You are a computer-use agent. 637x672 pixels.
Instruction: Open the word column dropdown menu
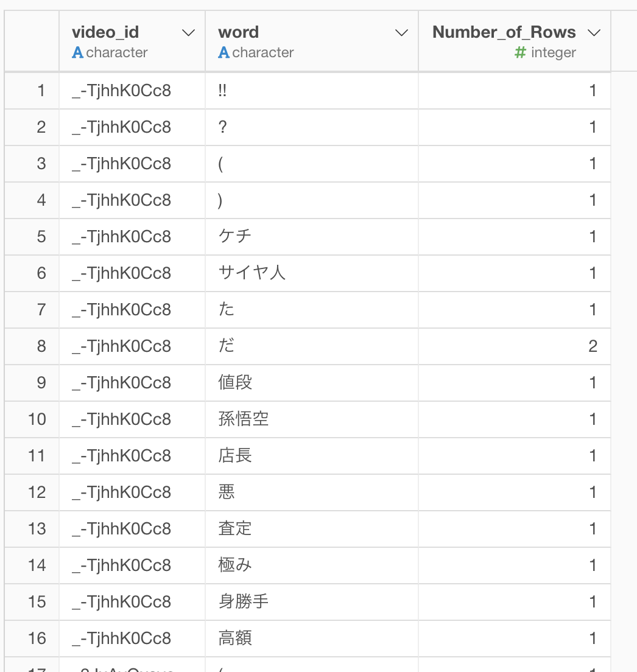pyautogui.click(x=401, y=33)
